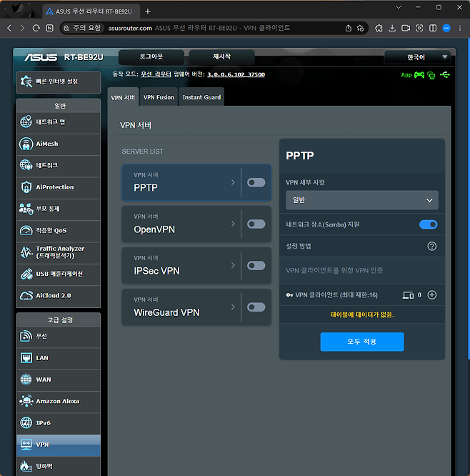Open AiCloud 2.0 in the sidebar
470x476 pixels.
pos(58,295)
